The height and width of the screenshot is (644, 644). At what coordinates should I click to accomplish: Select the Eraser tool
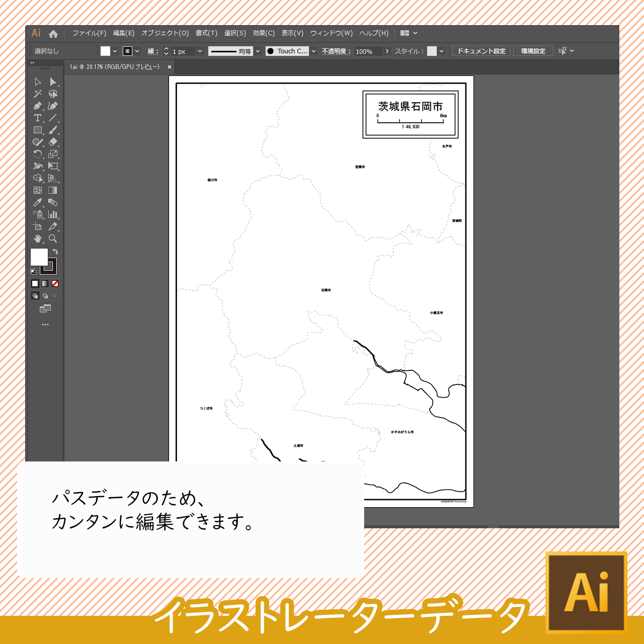pyautogui.click(x=53, y=142)
